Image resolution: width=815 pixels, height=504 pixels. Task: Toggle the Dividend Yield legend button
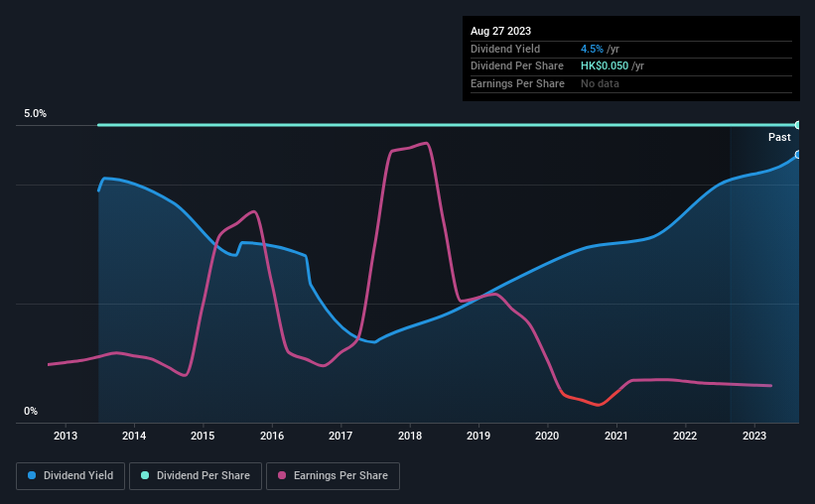[70, 476]
